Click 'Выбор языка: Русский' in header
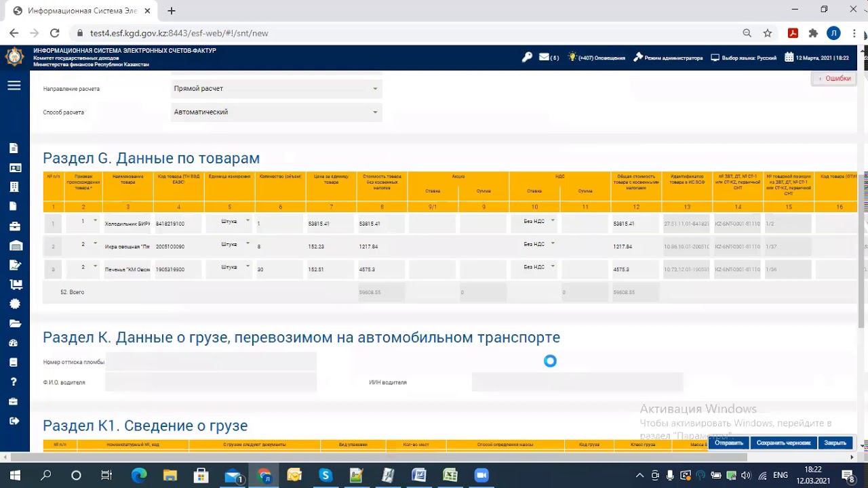This screenshot has width=868, height=488. [x=744, y=58]
